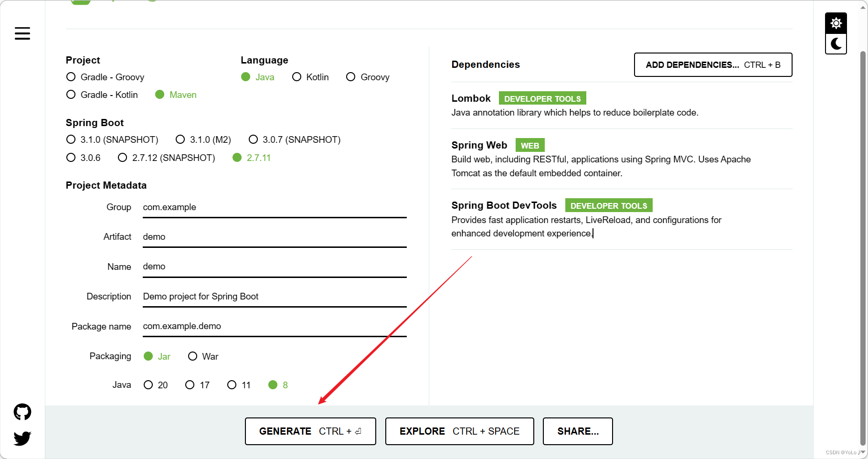Select Spring Boot 2.7.11

(252, 158)
